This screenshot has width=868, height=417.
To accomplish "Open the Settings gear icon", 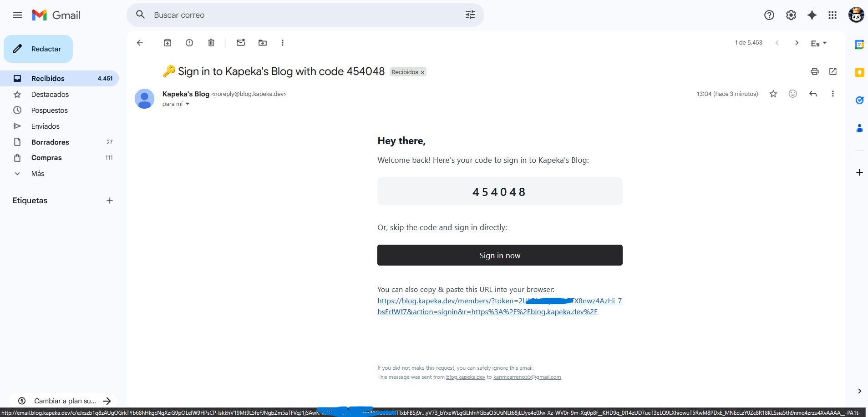I will tap(791, 15).
